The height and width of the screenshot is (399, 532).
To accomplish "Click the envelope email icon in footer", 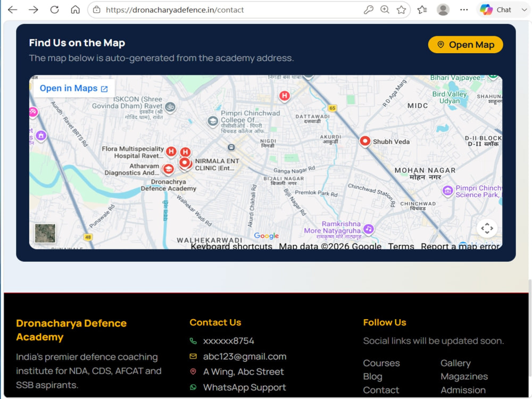I will coord(193,356).
